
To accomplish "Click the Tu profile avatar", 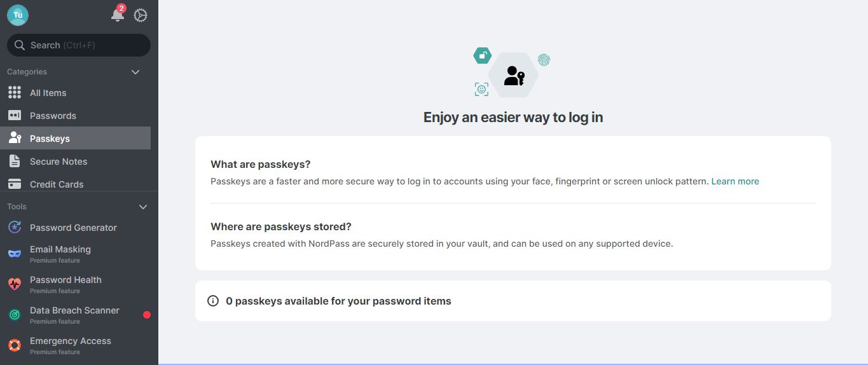I will coord(18,15).
